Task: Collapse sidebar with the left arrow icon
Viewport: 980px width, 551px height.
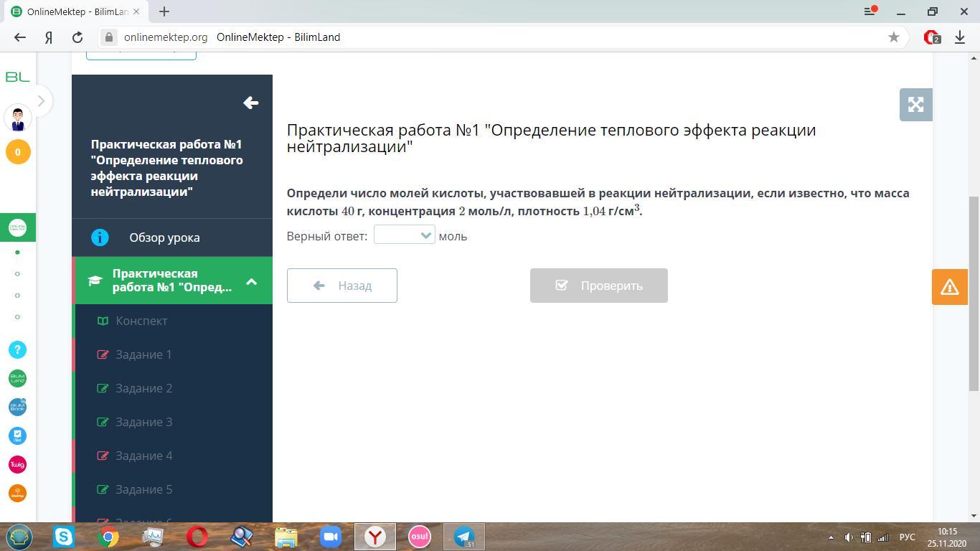Action: pyautogui.click(x=250, y=103)
